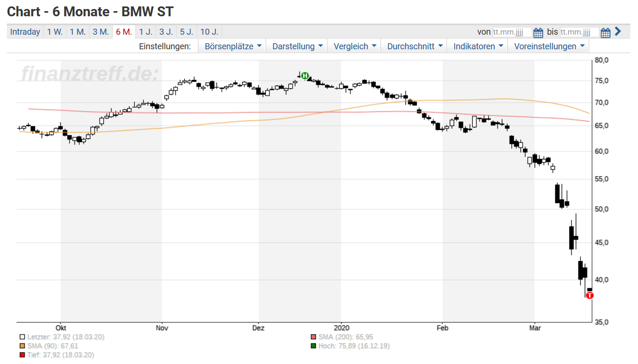Screen dimensions: 638x364
Task: Expand the Darstellung dropdown
Action: [x=297, y=46]
